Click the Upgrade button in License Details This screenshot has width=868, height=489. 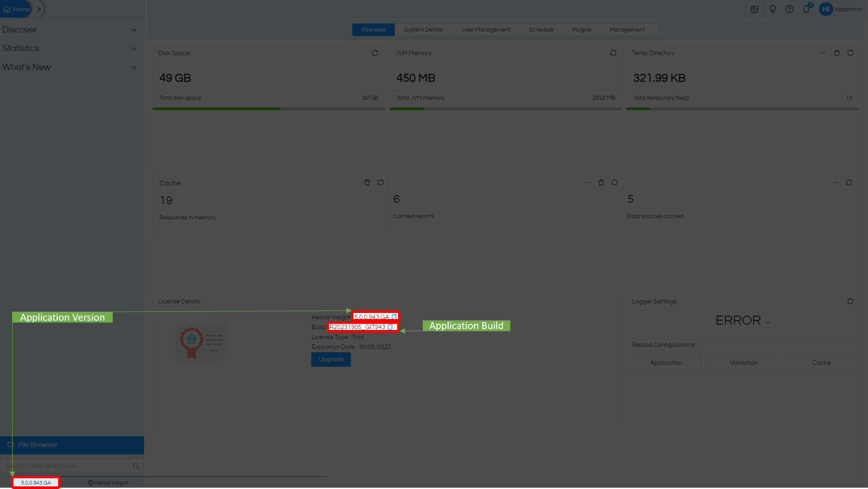(x=330, y=359)
